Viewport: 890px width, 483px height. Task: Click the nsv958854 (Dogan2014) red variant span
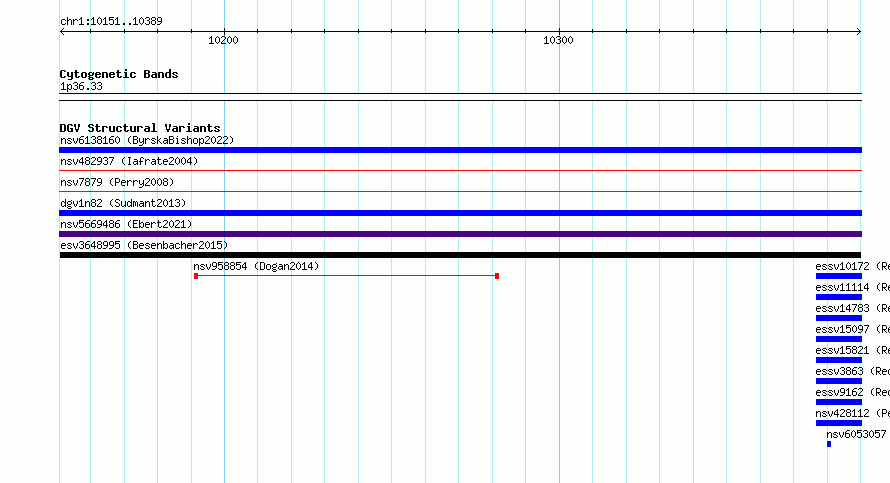point(346,276)
